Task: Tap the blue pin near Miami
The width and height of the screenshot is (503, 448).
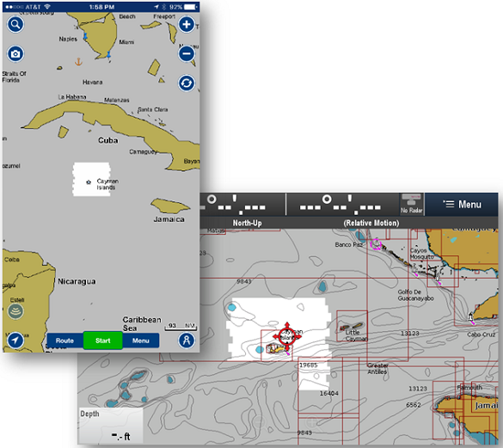Action: click(108, 55)
